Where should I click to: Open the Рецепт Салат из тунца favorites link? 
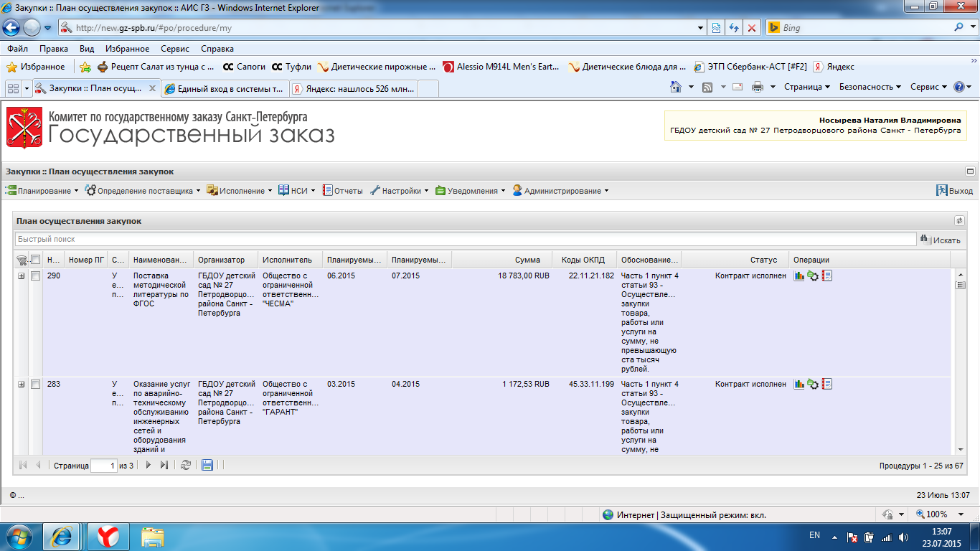coord(156,67)
